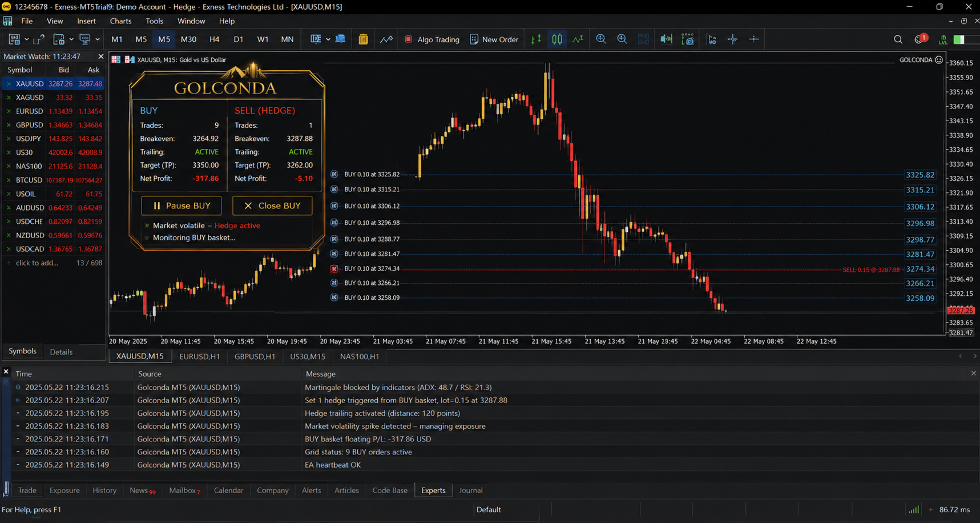Select the crosshair cursor tool
Image resolution: width=980 pixels, height=523 pixels.
(x=733, y=39)
